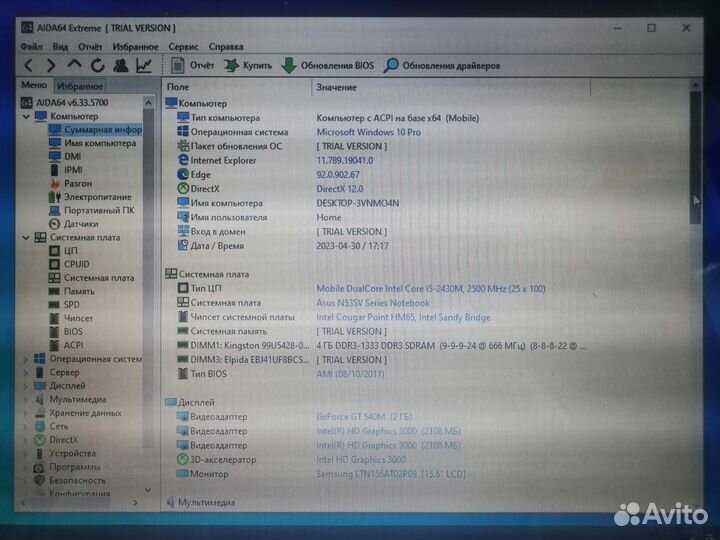Expand the Мультимедиа tree node
Screen dimensions: 720x540
(26, 399)
